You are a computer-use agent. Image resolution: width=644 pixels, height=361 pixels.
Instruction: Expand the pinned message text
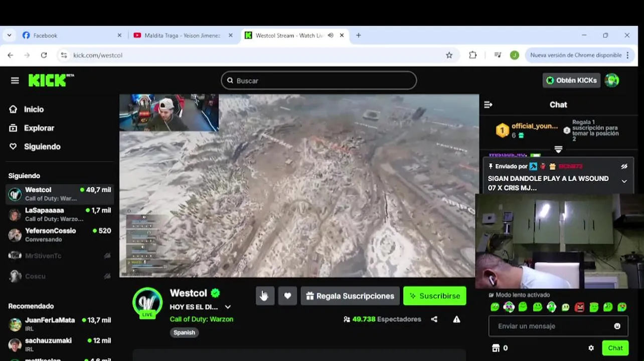coord(624,182)
